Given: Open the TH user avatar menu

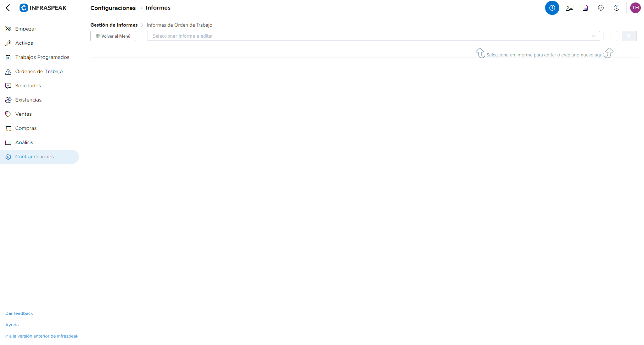Looking at the screenshot, I should coord(635,8).
